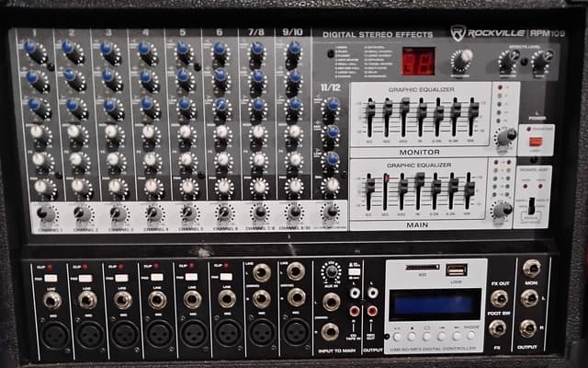Screen dimensions: 588x368
Task: Toggle the orange POWER switch
Action: [x=536, y=143]
